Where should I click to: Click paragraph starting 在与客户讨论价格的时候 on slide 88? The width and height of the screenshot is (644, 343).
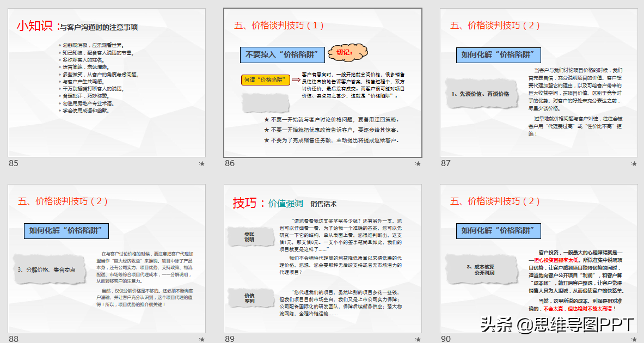point(145,267)
